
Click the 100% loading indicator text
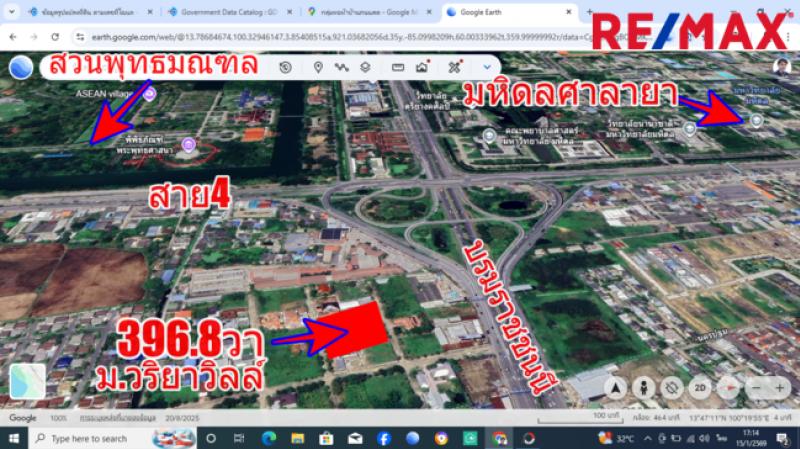[58, 418]
